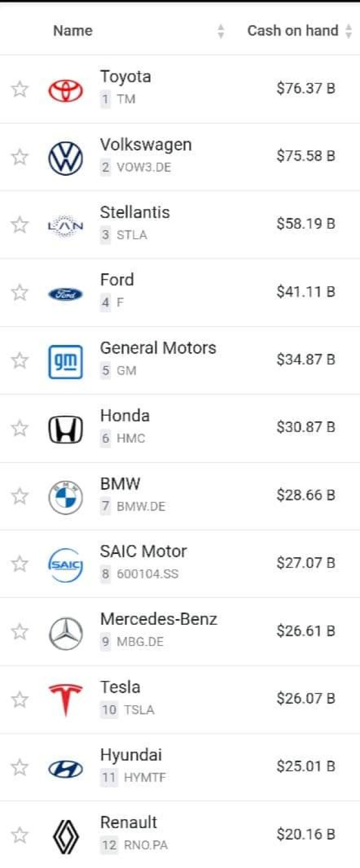The height and width of the screenshot is (868, 360).
Task: Sort by Cash on hand arrows
Action: pyautogui.click(x=349, y=31)
